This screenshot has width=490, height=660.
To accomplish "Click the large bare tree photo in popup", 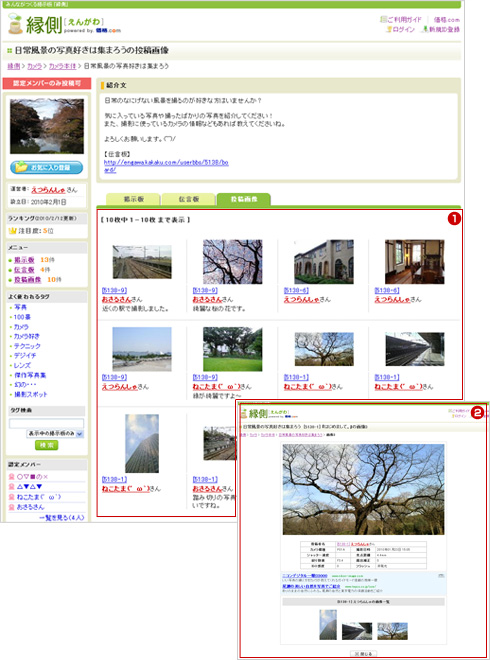I will [x=363, y=489].
